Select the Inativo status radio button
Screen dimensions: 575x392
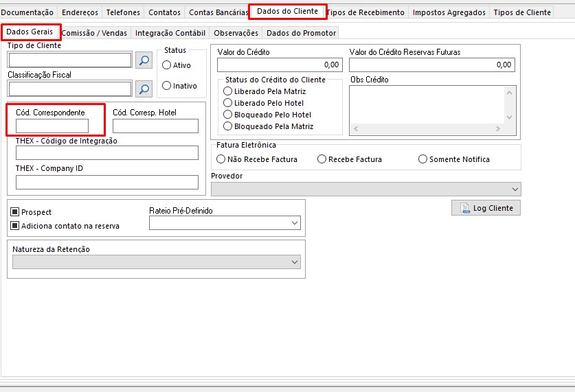[x=166, y=86]
